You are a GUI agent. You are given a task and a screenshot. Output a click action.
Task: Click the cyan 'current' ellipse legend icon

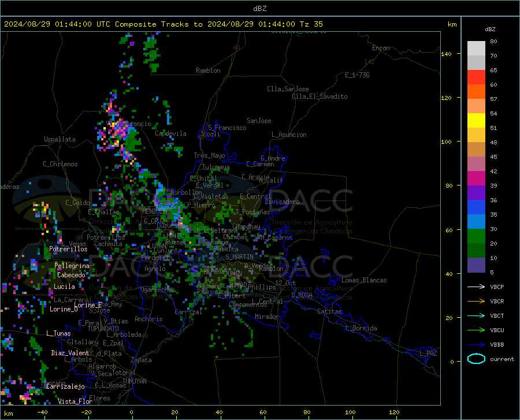[x=476, y=359]
